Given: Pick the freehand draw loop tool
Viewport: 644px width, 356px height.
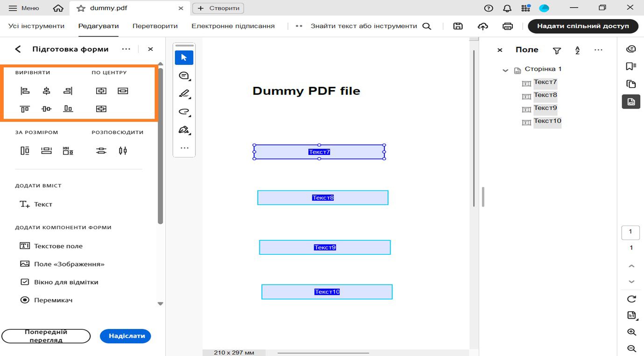Looking at the screenshot, I should click(184, 112).
